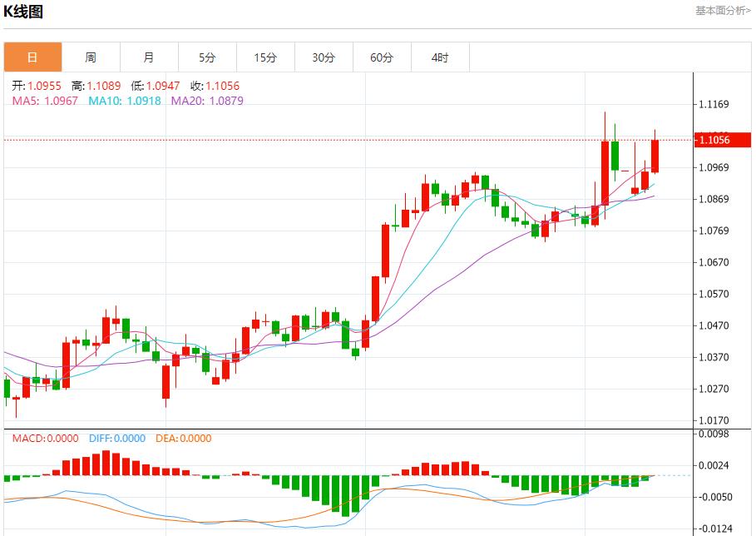The image size is (756, 536).
Task: Select the 日 daily chart tab
Action: (x=32, y=57)
